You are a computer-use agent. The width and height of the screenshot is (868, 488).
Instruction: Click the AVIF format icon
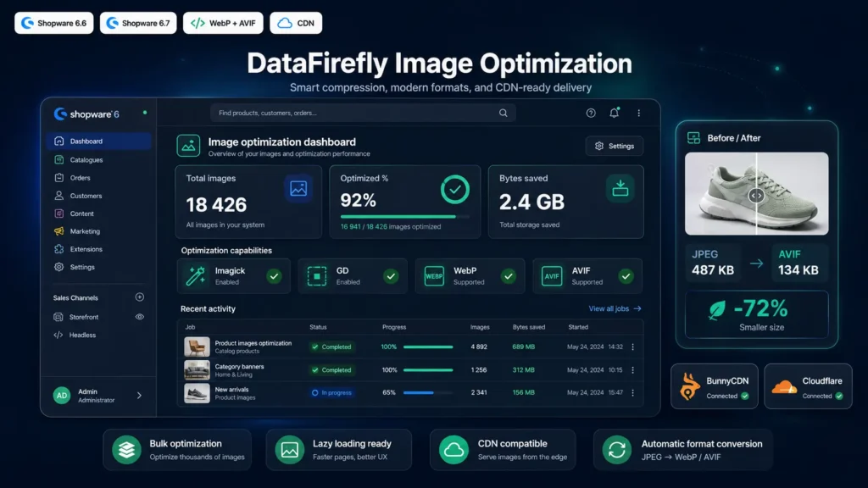click(x=552, y=275)
